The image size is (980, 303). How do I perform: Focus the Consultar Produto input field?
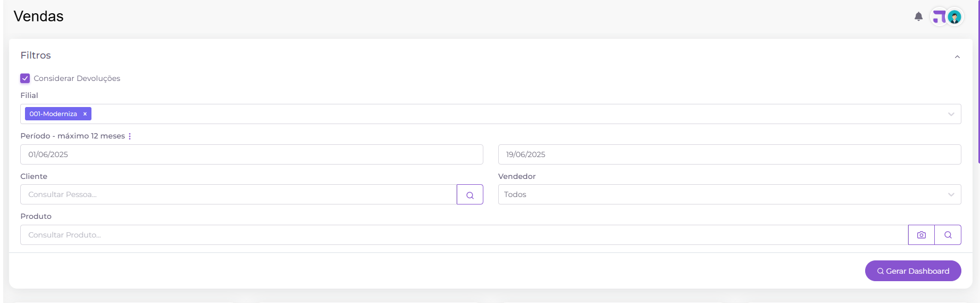464,235
